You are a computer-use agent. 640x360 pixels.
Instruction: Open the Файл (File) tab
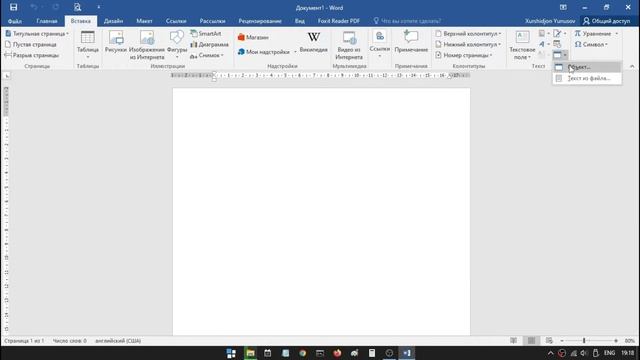pos(15,21)
